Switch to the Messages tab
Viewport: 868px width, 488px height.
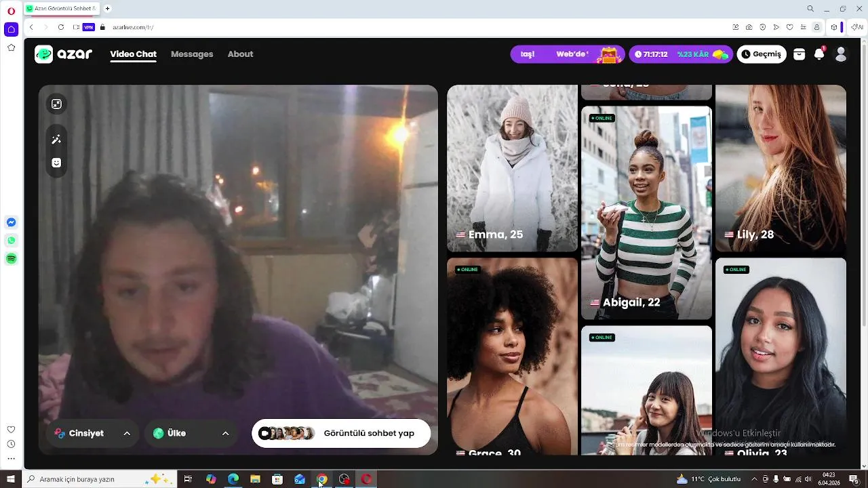coord(192,54)
